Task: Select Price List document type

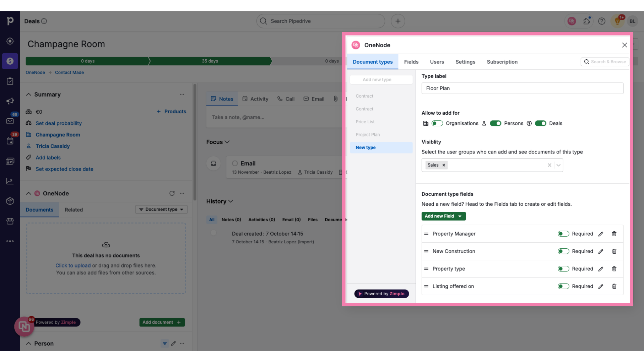Action: coord(365,122)
